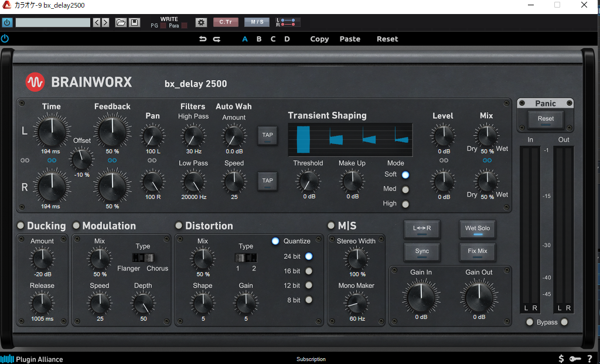Click the license key icon
The image size is (600, 364).
coord(575,359)
